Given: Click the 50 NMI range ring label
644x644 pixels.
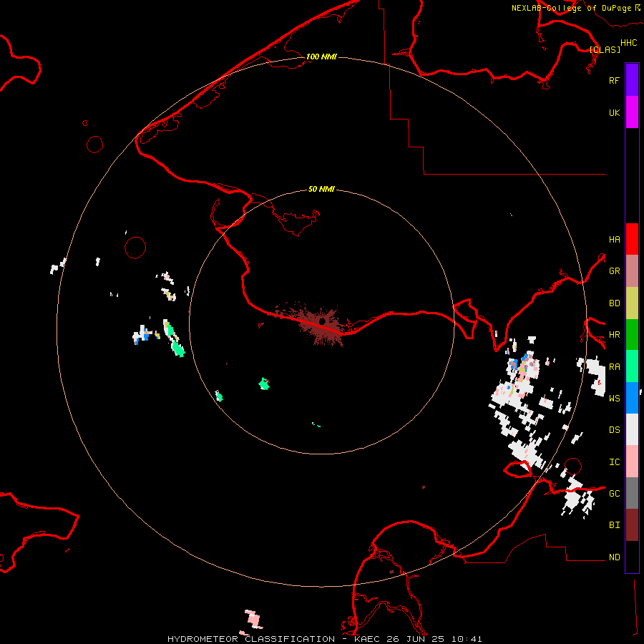Looking at the screenshot, I should pos(321,189).
